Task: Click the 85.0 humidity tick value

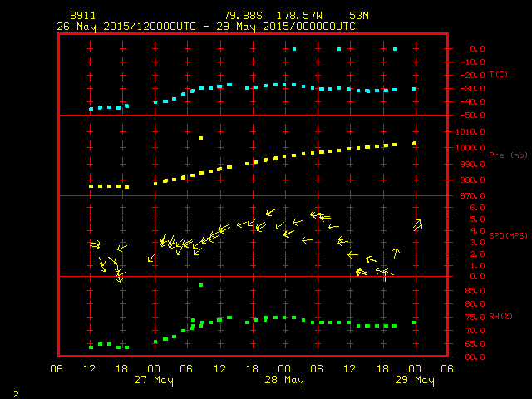Action: [x=475, y=291]
